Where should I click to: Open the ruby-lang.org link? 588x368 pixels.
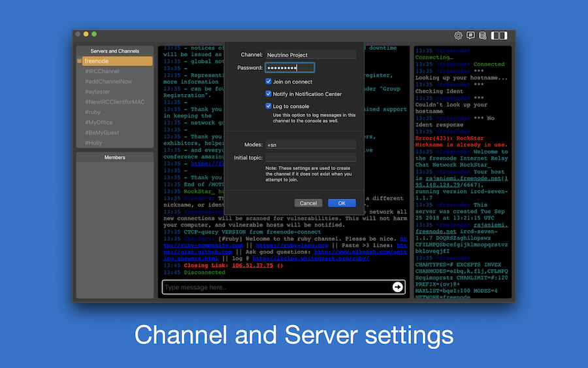[292, 245]
